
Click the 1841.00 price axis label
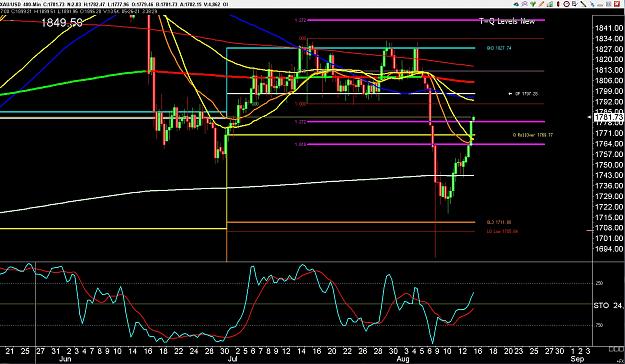point(608,28)
